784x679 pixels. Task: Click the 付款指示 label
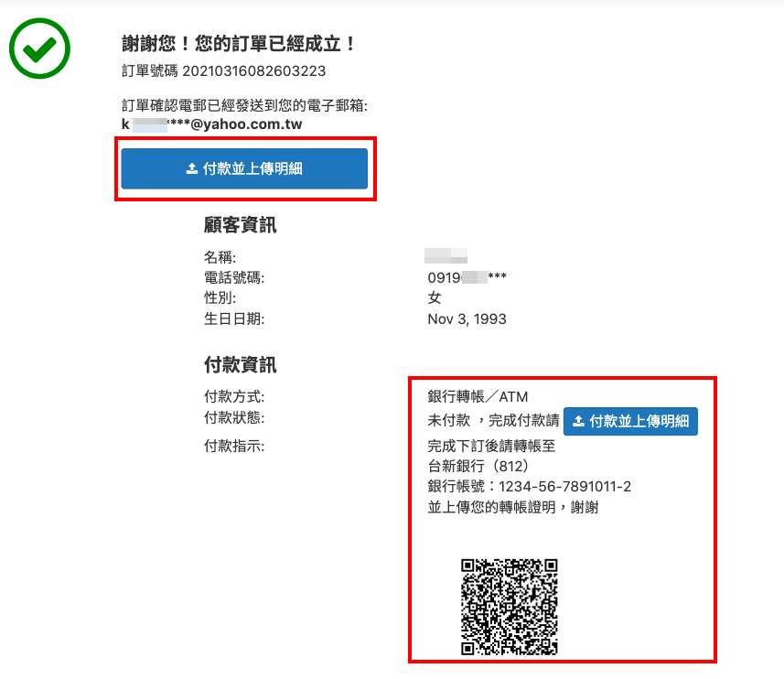pyautogui.click(x=234, y=446)
